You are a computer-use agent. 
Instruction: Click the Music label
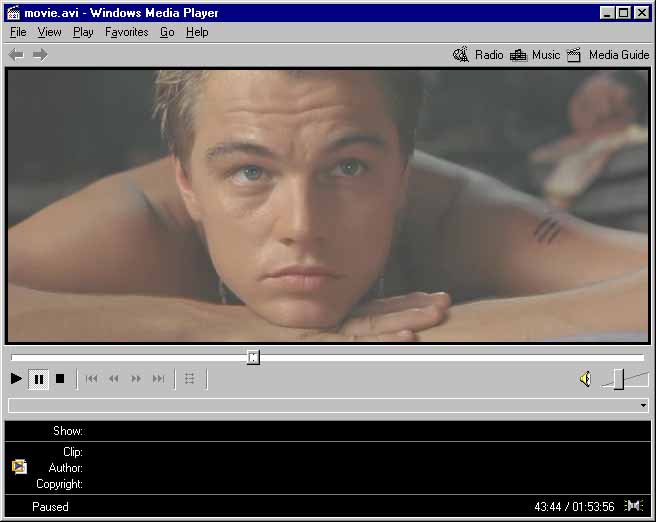point(546,55)
